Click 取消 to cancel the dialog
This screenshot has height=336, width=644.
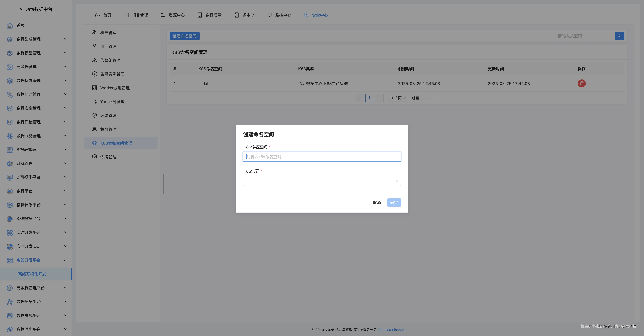pos(376,202)
